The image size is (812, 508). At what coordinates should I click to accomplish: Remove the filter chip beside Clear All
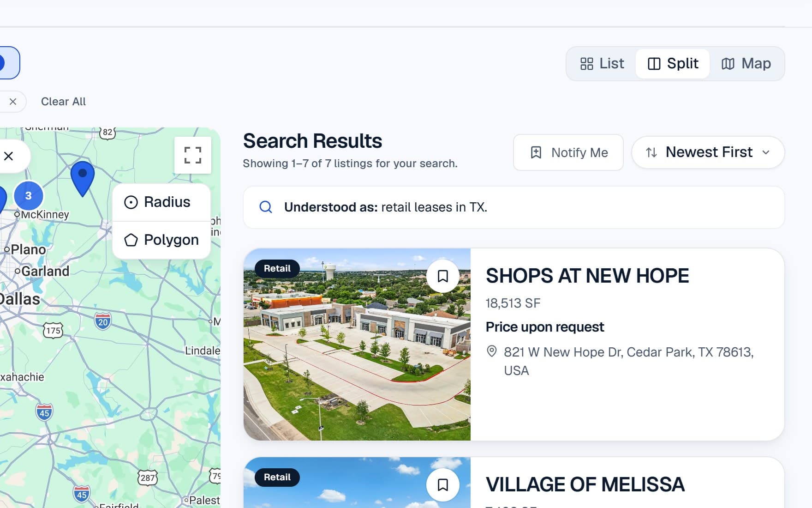(13, 102)
